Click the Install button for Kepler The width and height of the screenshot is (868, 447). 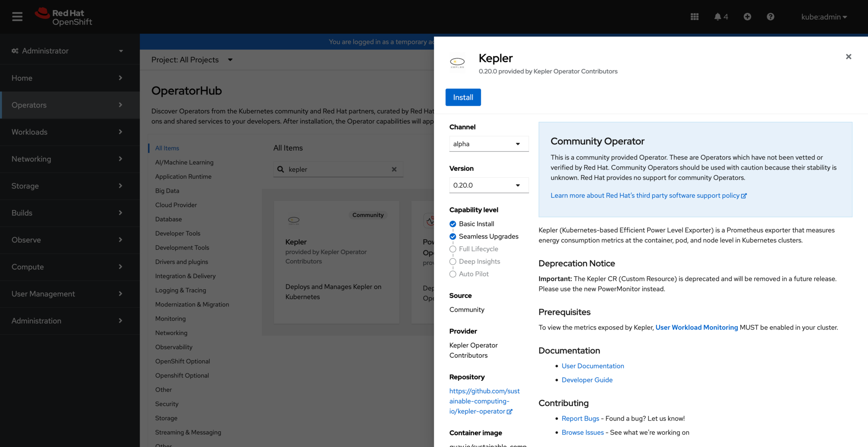point(463,97)
